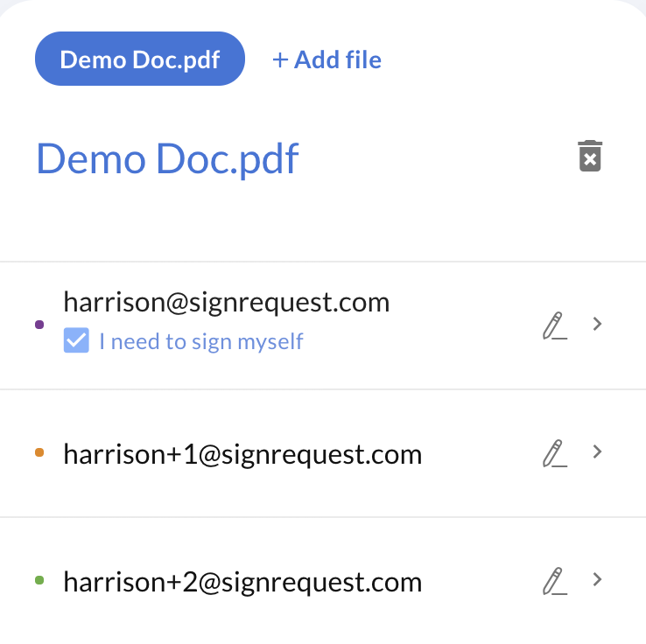This screenshot has height=644, width=646.
Task: Delete Demo Doc.pdf with the trash icon
Action: pos(590,156)
